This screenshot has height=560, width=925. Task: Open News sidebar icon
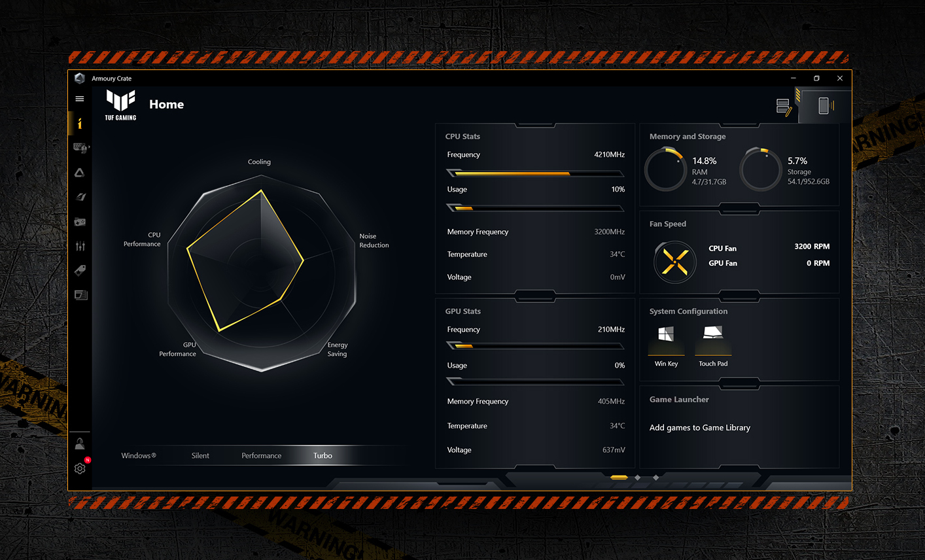click(x=80, y=295)
